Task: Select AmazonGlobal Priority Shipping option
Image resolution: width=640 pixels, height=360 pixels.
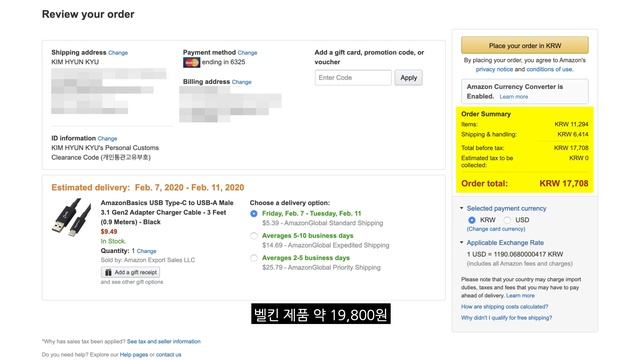Action: pos(253,258)
